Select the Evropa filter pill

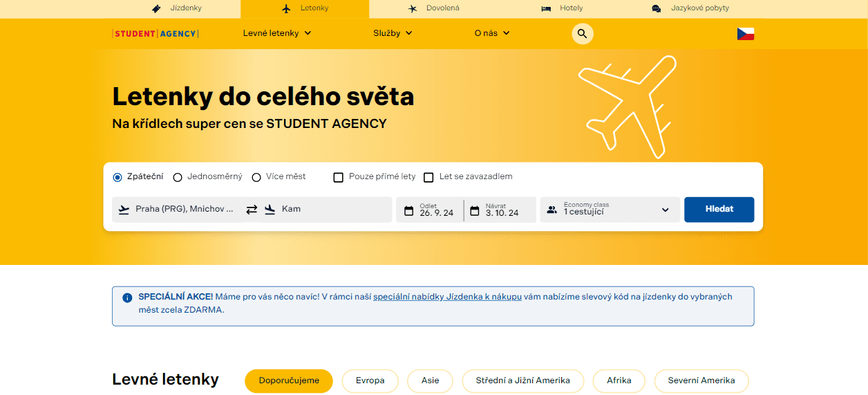pos(370,380)
